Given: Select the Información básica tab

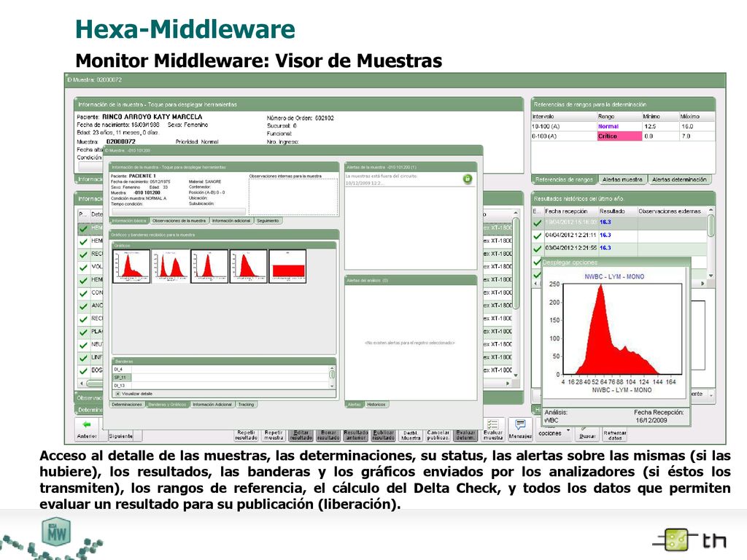Looking at the screenshot, I should [x=129, y=221].
